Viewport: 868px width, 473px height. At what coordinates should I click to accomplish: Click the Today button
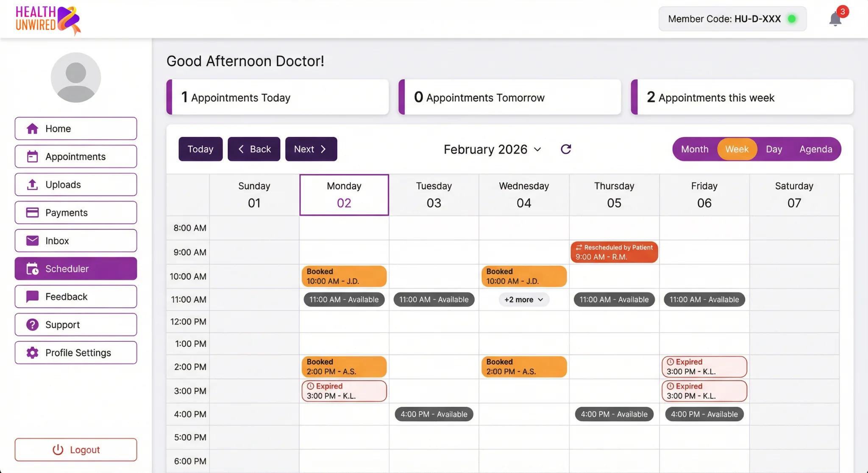[x=200, y=149]
